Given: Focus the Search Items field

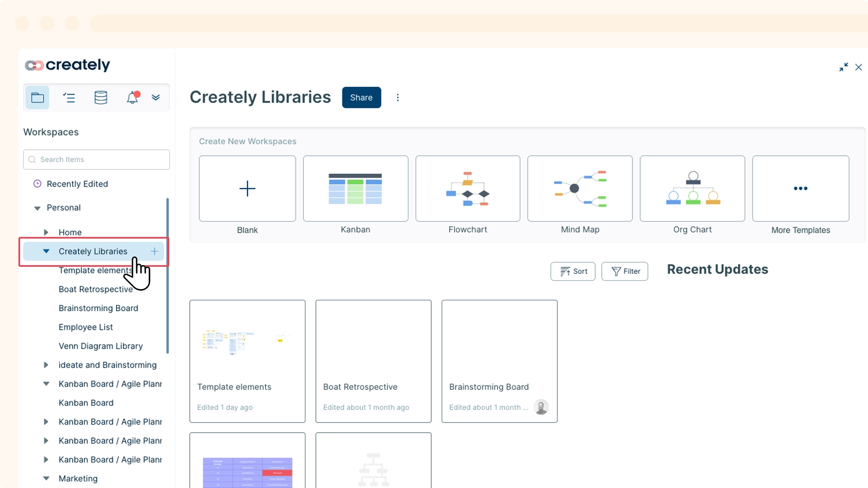Looking at the screenshot, I should point(97,159).
